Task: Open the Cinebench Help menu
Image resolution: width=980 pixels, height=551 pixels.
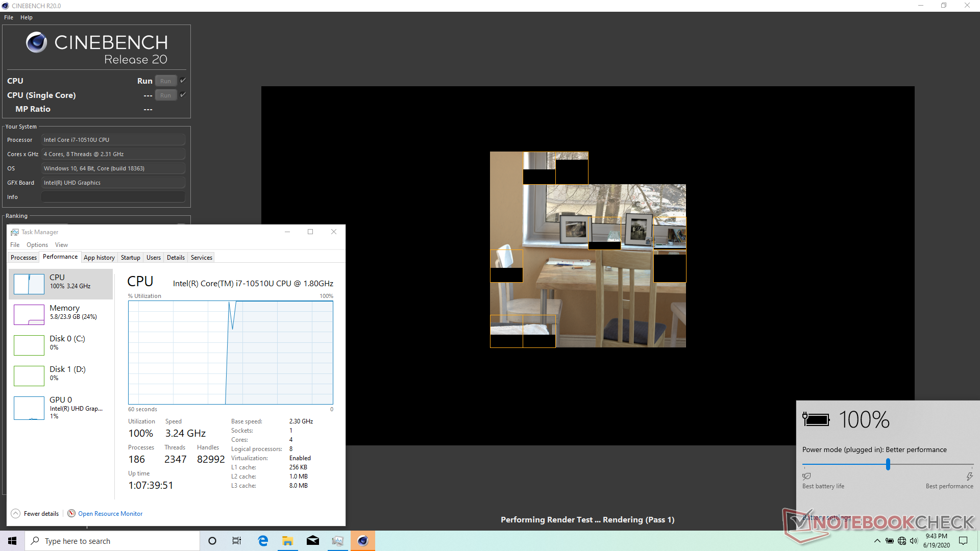Action: point(26,17)
